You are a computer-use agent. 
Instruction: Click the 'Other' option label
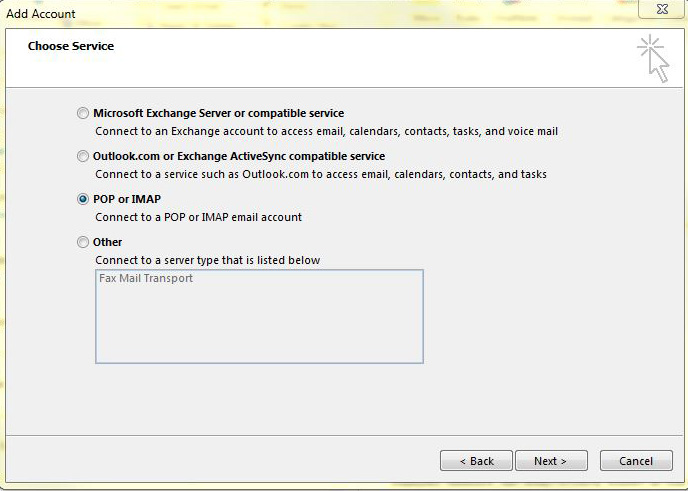[x=108, y=242]
